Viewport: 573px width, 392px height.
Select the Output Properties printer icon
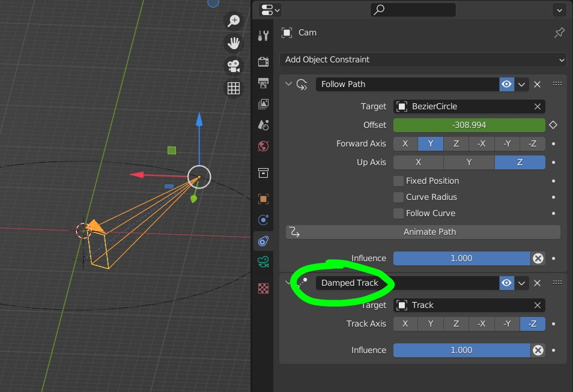point(262,83)
